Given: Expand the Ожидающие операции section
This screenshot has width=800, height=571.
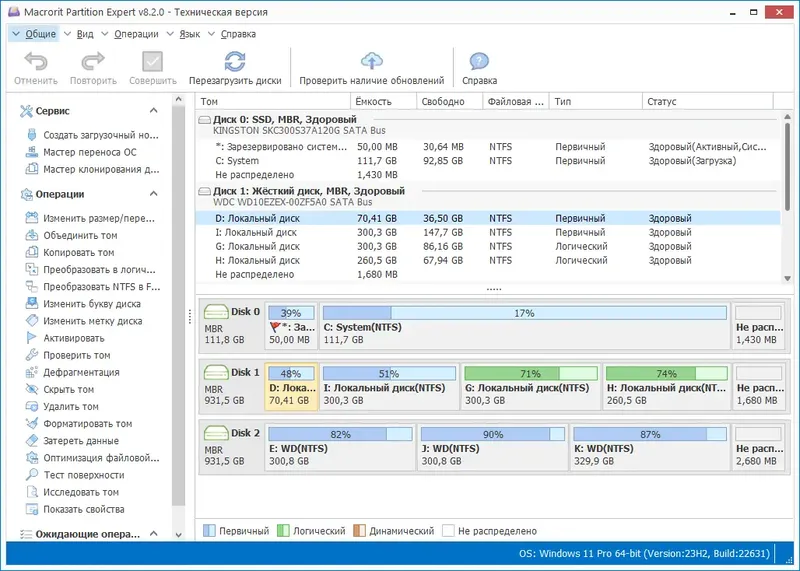Looking at the screenshot, I should pyautogui.click(x=154, y=535).
